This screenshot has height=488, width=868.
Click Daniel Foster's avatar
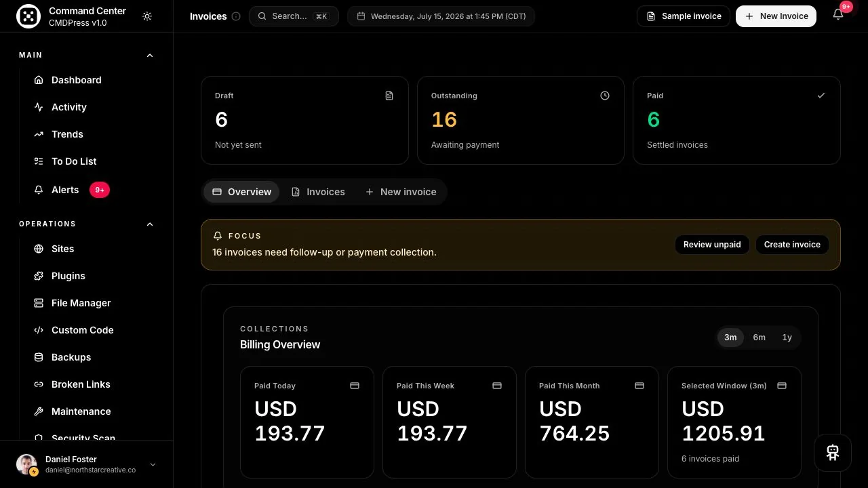click(x=26, y=464)
